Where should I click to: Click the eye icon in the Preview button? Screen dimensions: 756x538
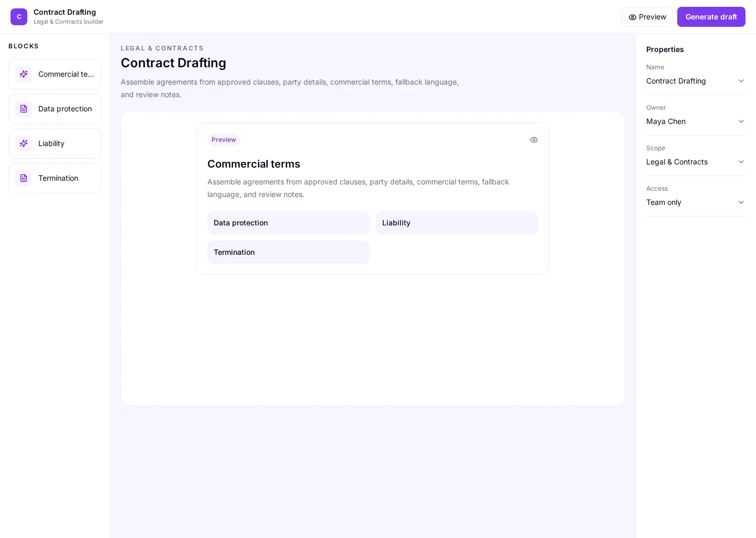[633, 17]
